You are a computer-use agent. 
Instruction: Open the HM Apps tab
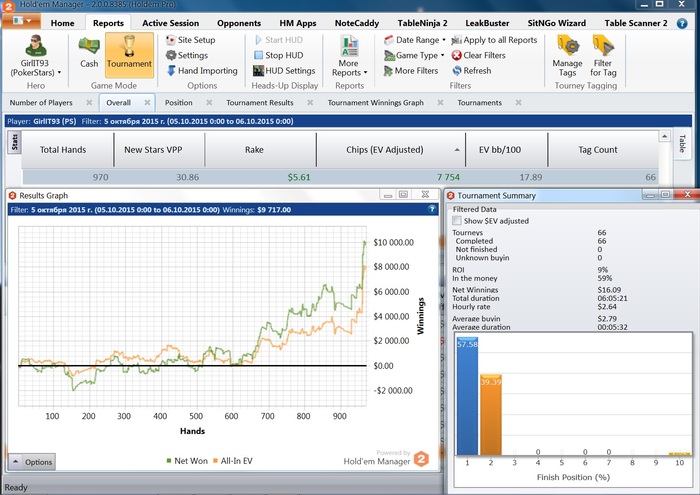coord(298,23)
